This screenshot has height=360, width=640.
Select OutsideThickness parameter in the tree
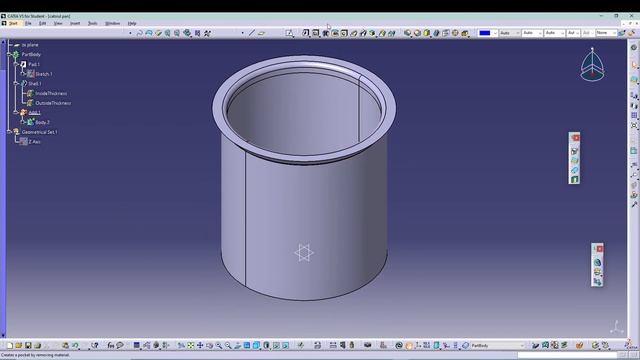(53, 103)
